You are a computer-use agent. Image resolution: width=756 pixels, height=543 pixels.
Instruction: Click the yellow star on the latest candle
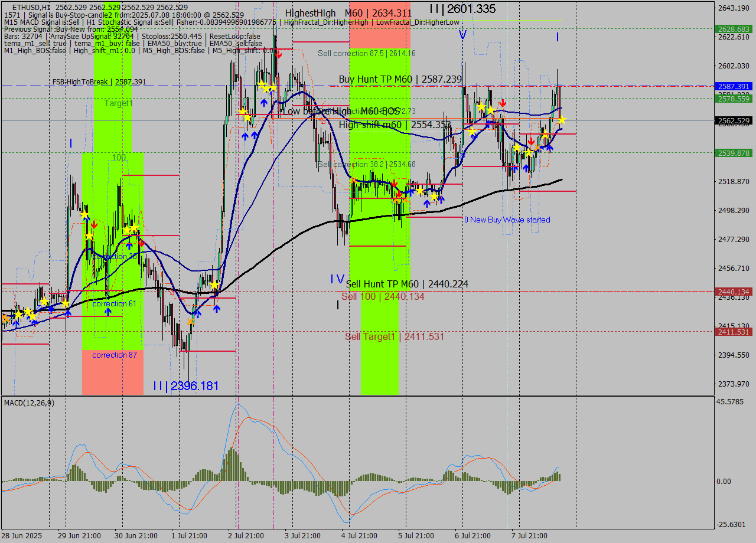pos(562,120)
